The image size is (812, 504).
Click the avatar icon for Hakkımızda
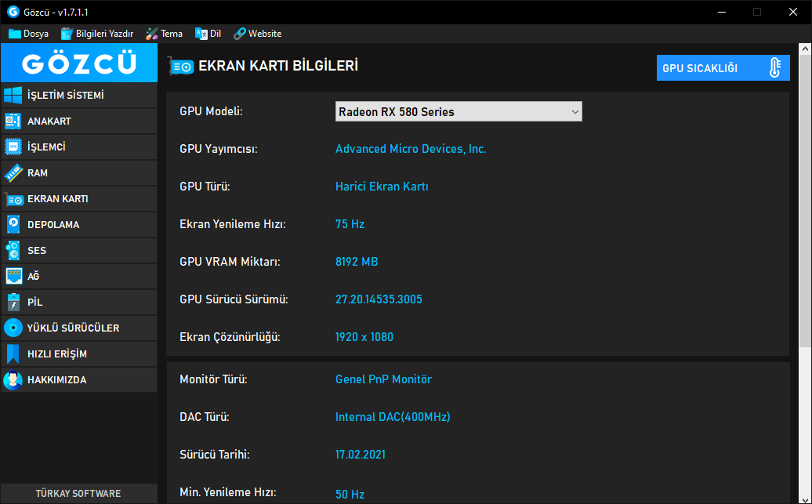(x=13, y=380)
